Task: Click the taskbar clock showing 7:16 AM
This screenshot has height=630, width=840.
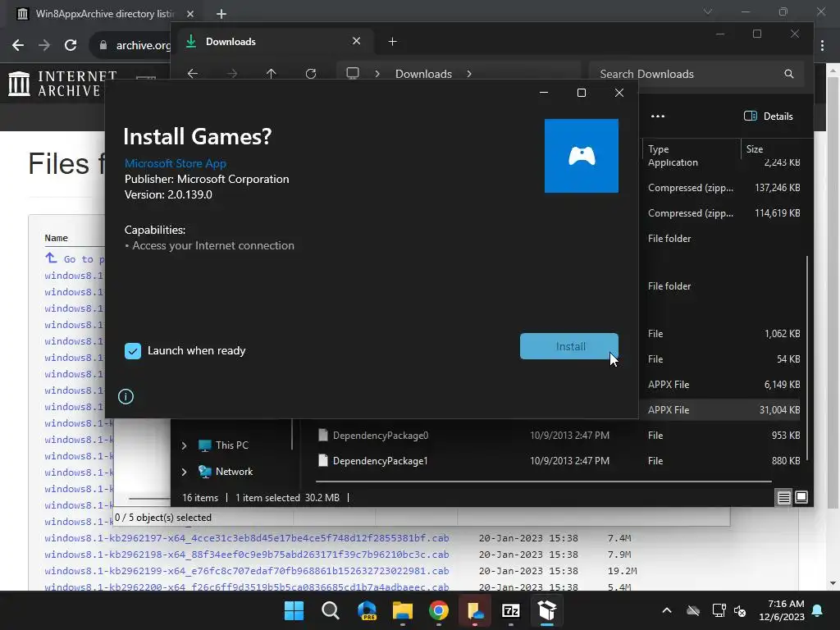Action: point(782,610)
